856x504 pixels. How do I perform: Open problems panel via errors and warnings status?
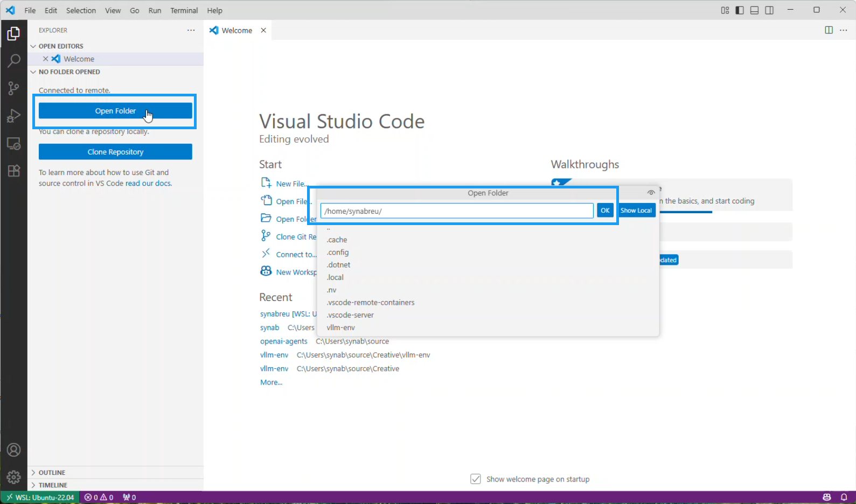pyautogui.click(x=99, y=498)
